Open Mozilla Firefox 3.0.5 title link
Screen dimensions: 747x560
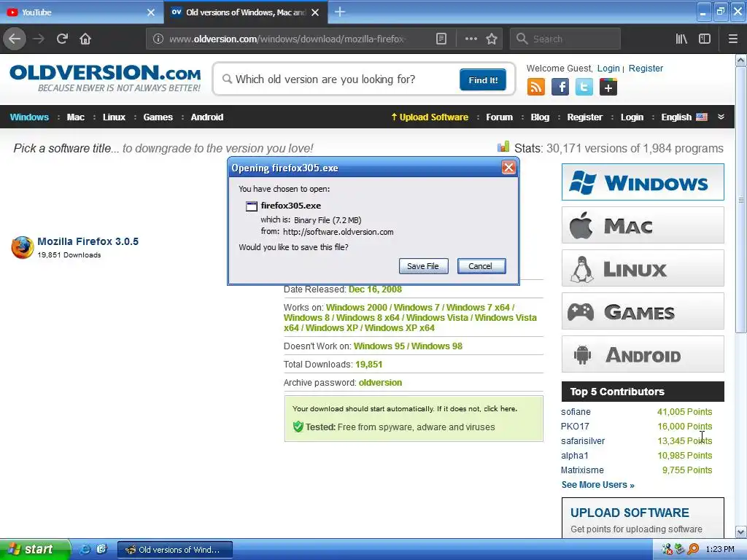tap(88, 241)
